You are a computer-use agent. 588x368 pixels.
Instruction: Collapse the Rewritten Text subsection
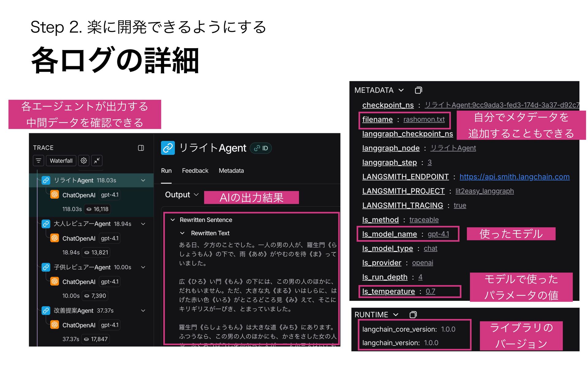pyautogui.click(x=183, y=233)
